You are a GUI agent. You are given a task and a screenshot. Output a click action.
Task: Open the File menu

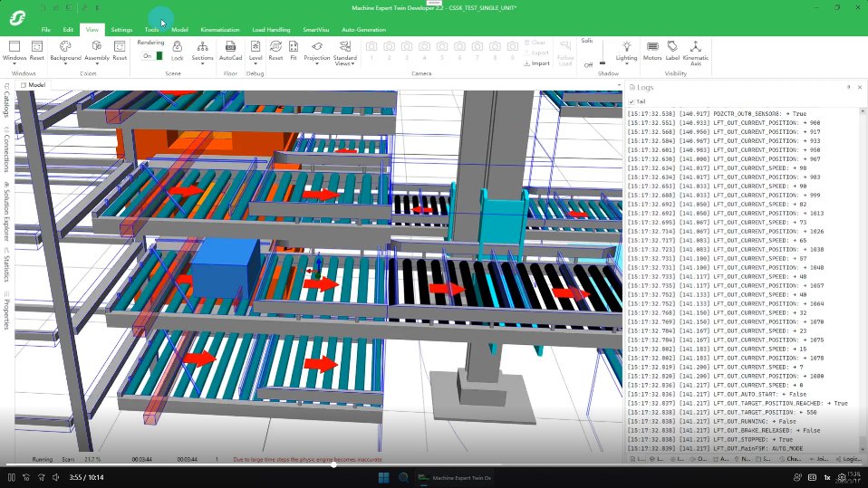tap(46, 29)
